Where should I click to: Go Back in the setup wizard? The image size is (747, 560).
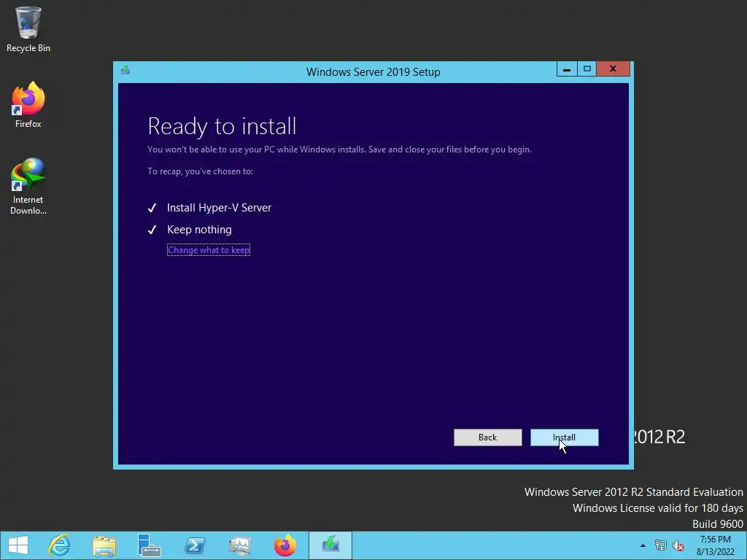[487, 437]
